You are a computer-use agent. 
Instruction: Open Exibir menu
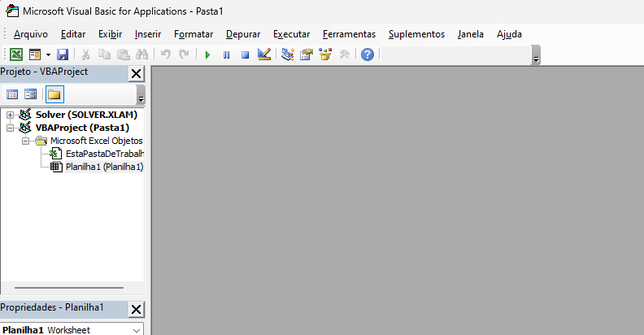(110, 34)
